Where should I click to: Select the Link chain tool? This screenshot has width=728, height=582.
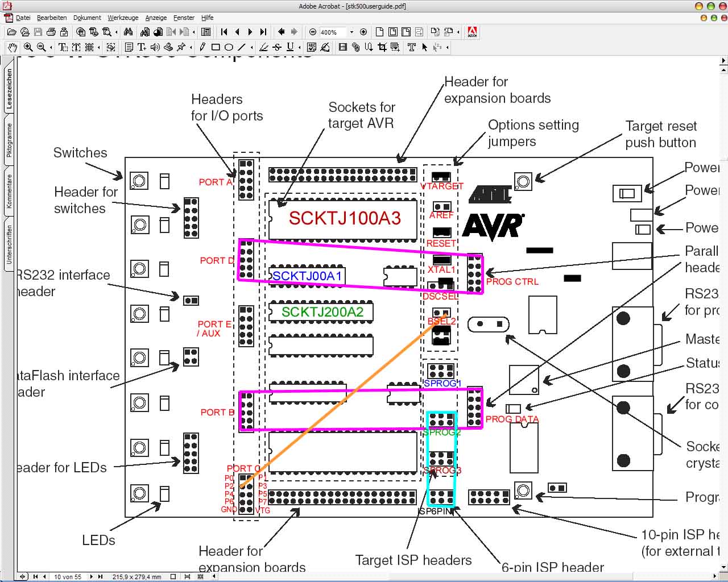tap(356, 47)
